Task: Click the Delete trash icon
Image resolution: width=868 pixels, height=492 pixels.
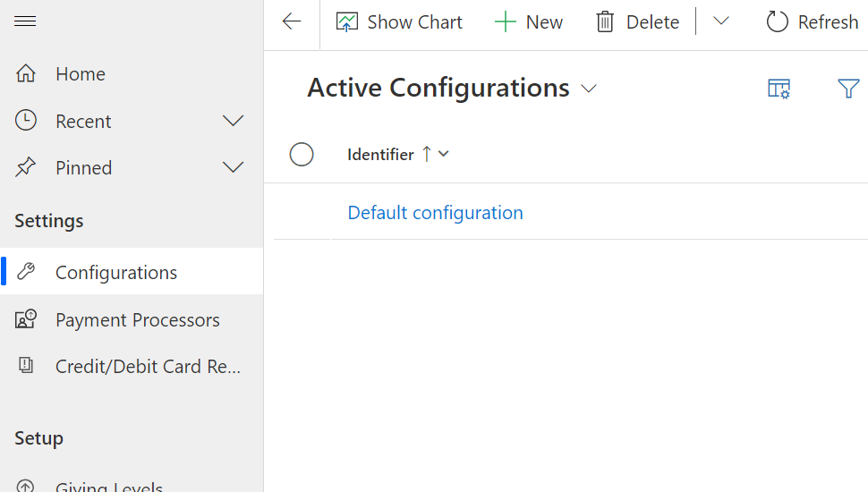Action: point(606,22)
